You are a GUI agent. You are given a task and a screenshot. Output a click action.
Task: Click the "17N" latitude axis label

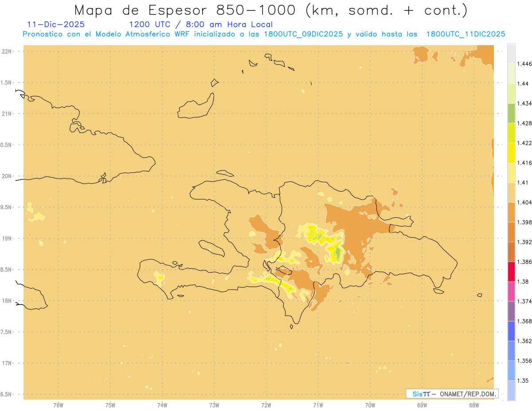click(x=7, y=363)
